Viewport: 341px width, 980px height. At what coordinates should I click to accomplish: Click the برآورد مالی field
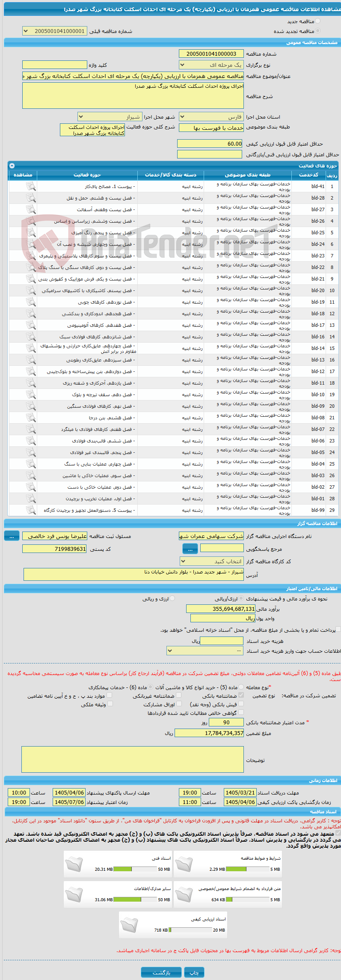pyautogui.click(x=221, y=609)
